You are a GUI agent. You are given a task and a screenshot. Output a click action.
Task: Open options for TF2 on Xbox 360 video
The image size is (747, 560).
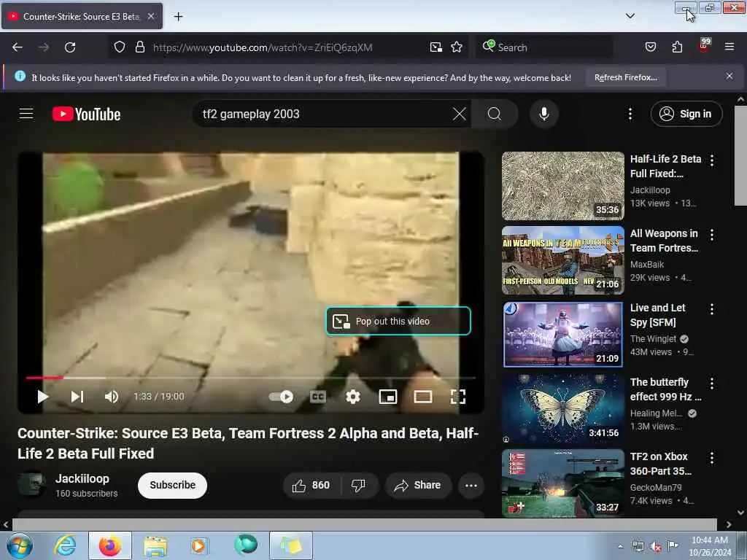click(712, 458)
